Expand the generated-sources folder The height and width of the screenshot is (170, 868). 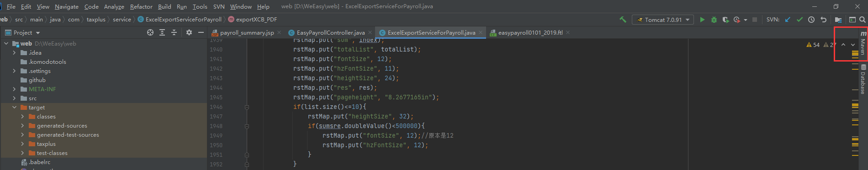pyautogui.click(x=22, y=125)
